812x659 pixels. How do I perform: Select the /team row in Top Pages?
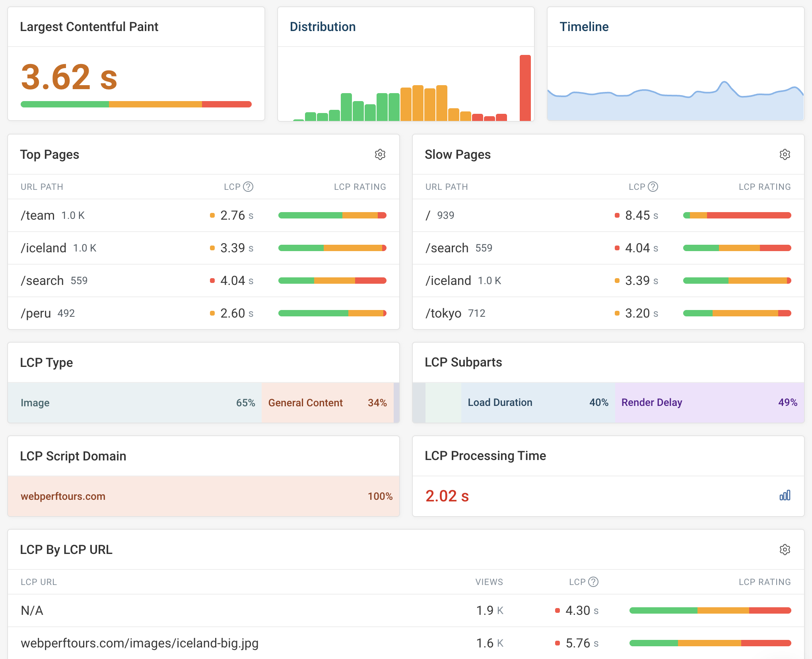(38, 215)
